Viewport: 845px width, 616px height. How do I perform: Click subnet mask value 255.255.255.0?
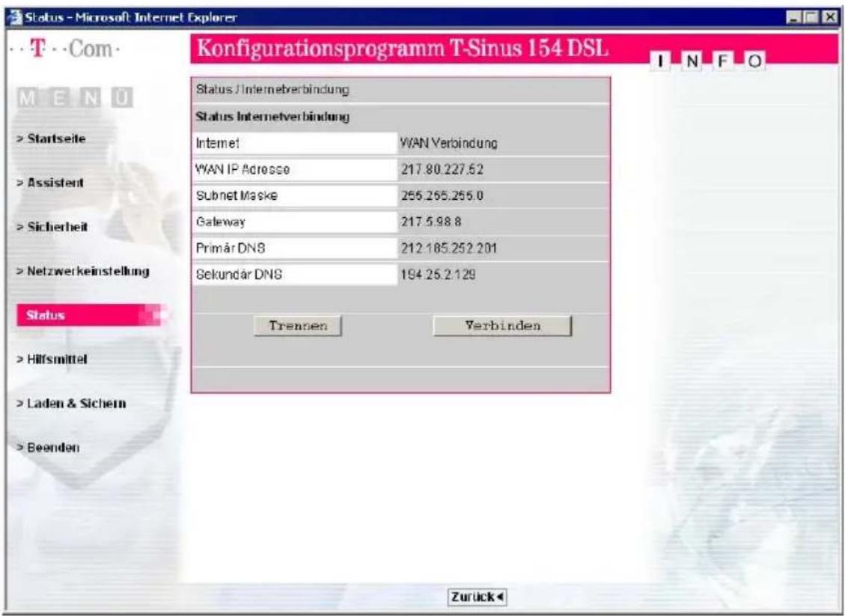[x=442, y=195]
